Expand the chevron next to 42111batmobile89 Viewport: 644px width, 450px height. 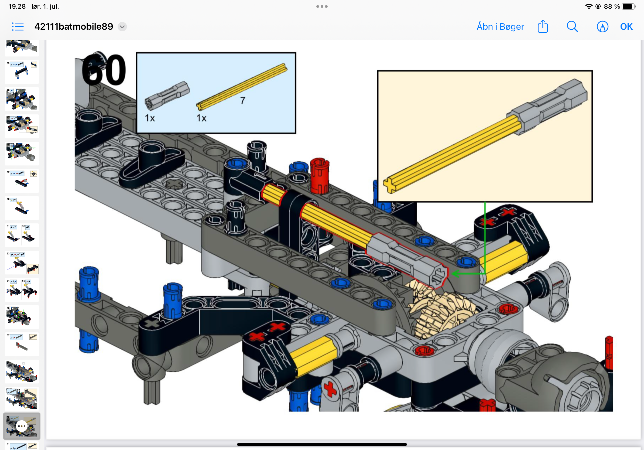pos(122,27)
